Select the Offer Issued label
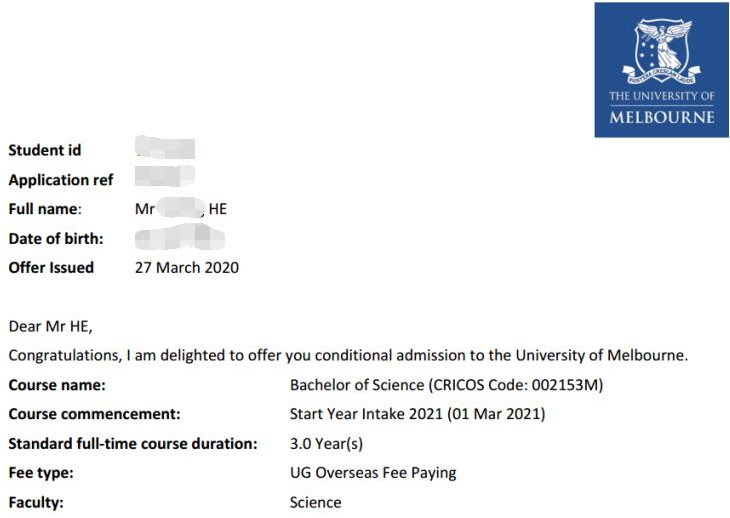The height and width of the screenshot is (518, 730). click(51, 267)
